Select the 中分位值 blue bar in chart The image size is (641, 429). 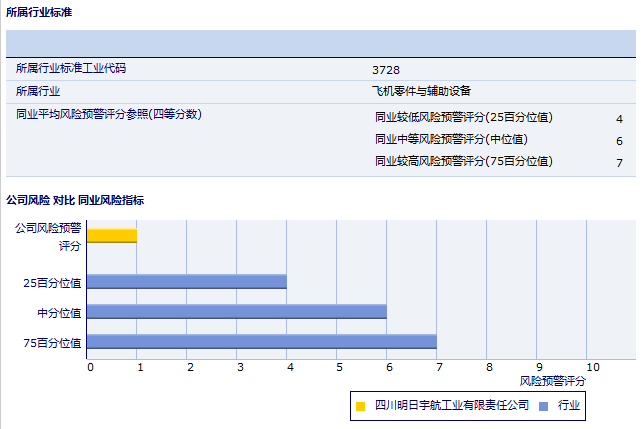point(237,312)
